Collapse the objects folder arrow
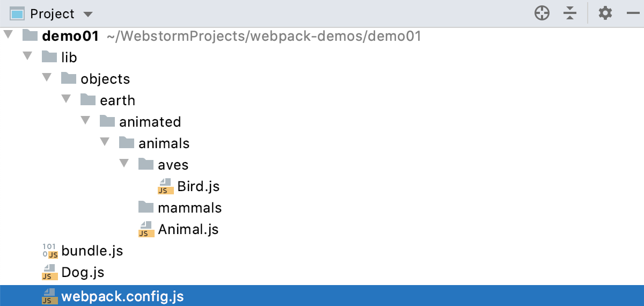Viewport: 644px width, 306px height. [x=47, y=78]
